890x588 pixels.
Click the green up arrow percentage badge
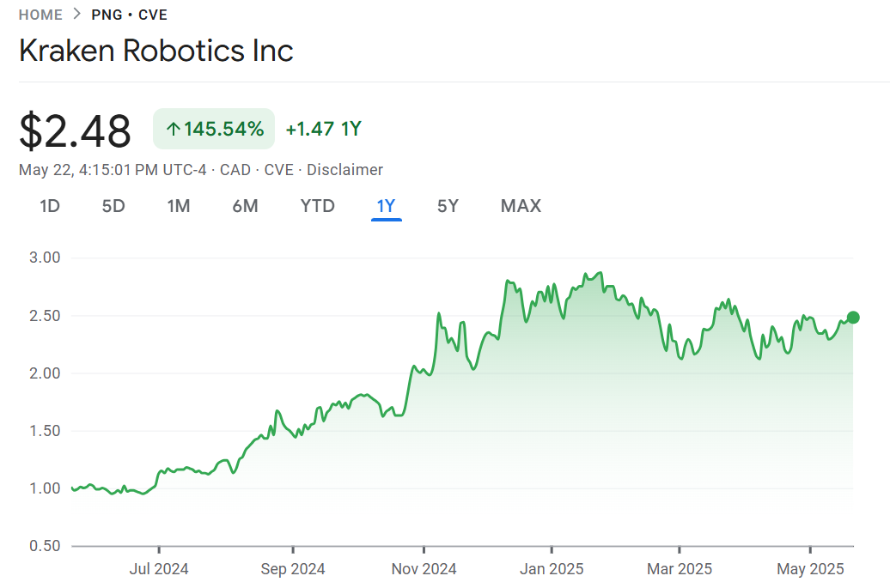pyautogui.click(x=214, y=129)
